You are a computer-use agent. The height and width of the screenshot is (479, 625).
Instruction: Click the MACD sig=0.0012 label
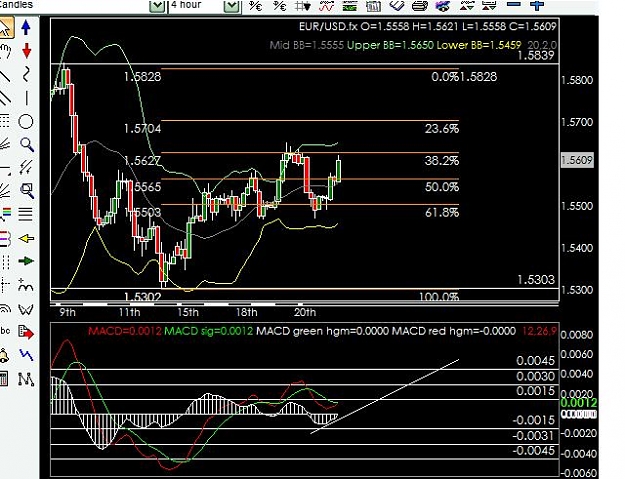(x=208, y=331)
